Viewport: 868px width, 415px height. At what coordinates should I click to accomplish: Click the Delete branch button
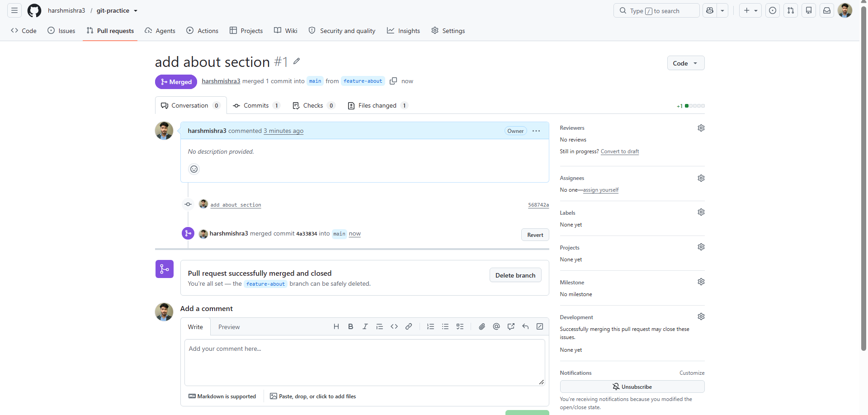tap(515, 275)
